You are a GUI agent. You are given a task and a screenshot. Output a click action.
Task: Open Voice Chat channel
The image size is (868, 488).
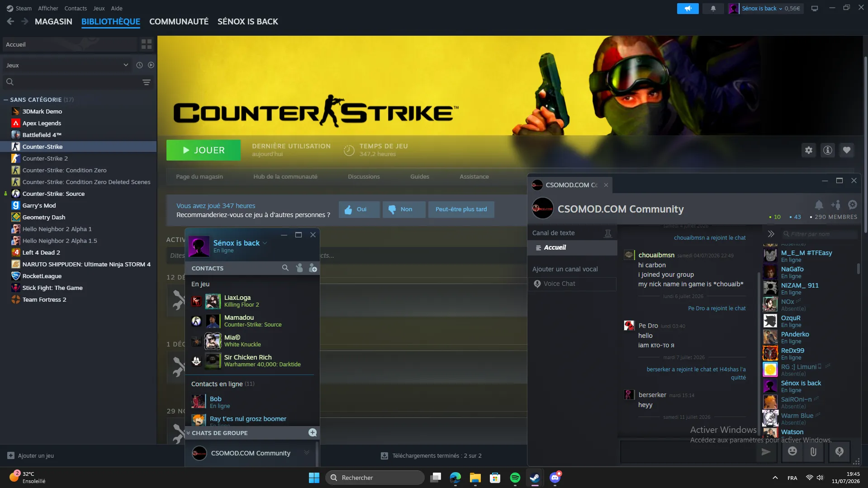click(x=572, y=284)
